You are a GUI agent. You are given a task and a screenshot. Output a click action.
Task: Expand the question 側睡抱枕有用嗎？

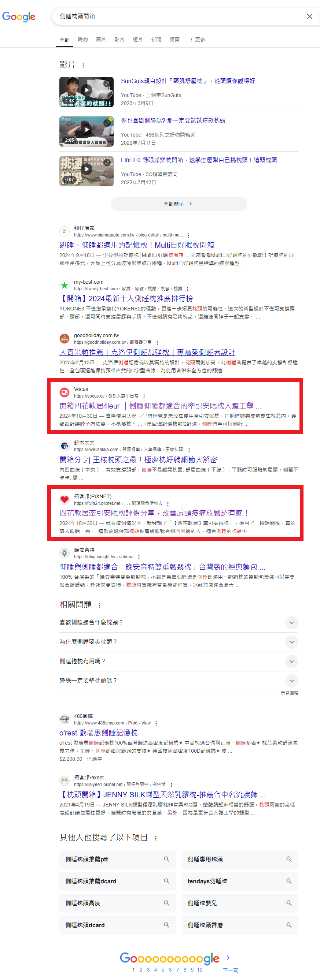(x=179, y=661)
